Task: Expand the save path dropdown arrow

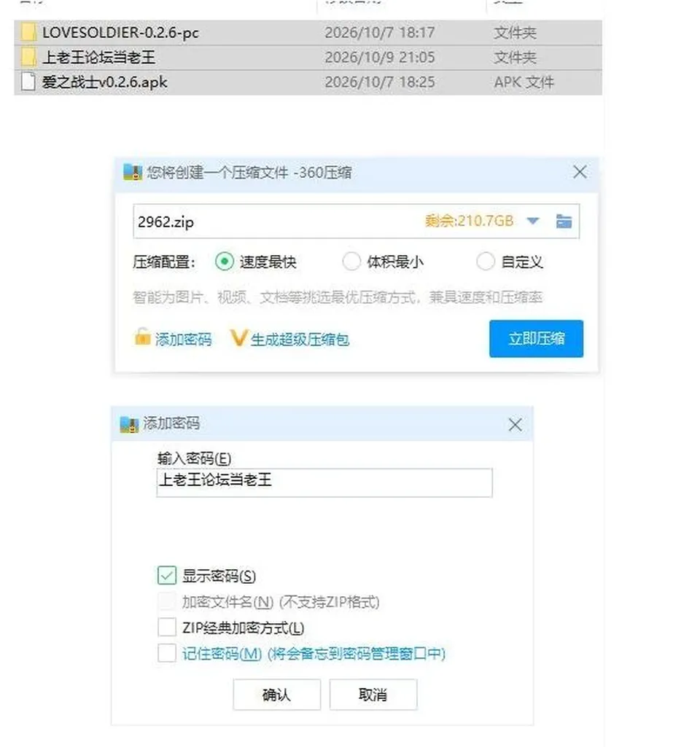Action: pyautogui.click(x=533, y=221)
